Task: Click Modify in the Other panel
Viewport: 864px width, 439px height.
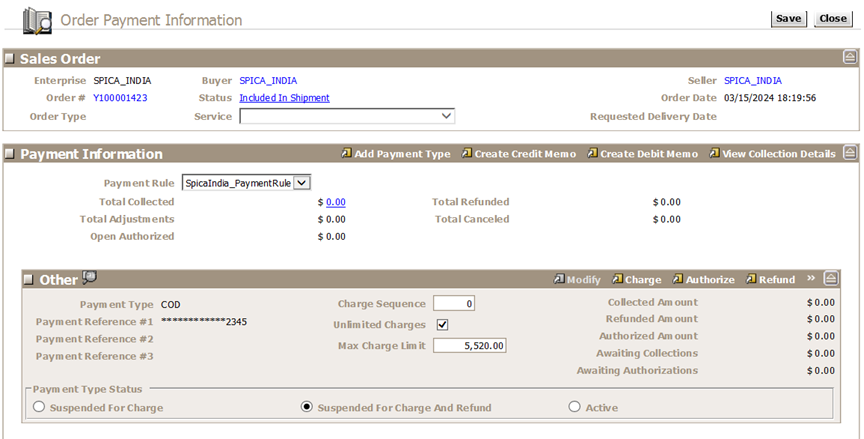Action: pyautogui.click(x=577, y=280)
